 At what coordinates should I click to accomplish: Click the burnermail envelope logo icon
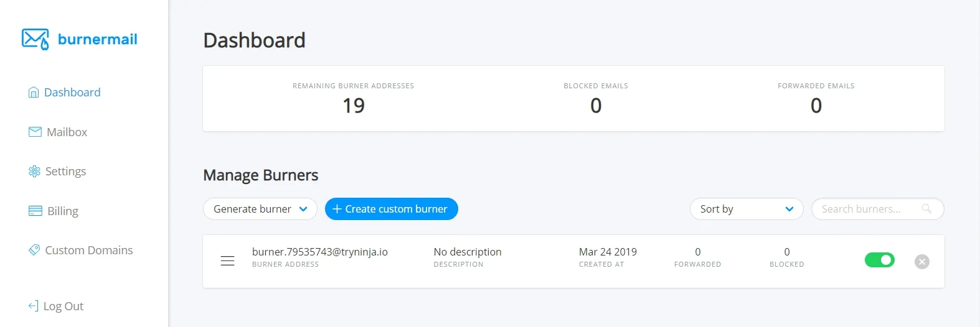coord(35,39)
